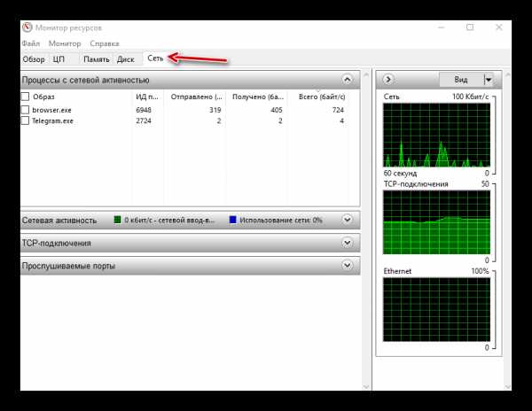The image size is (532, 411).
Task: Close the Resource Monitor window
Action: click(499, 27)
